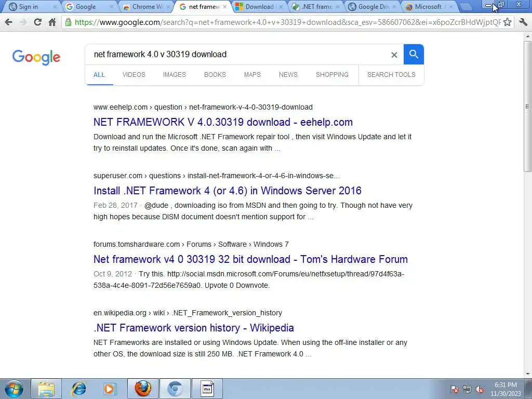Viewport: 532px width, 399px height.
Task: Open Windows Media Player taskbar icon
Action: [109, 389]
